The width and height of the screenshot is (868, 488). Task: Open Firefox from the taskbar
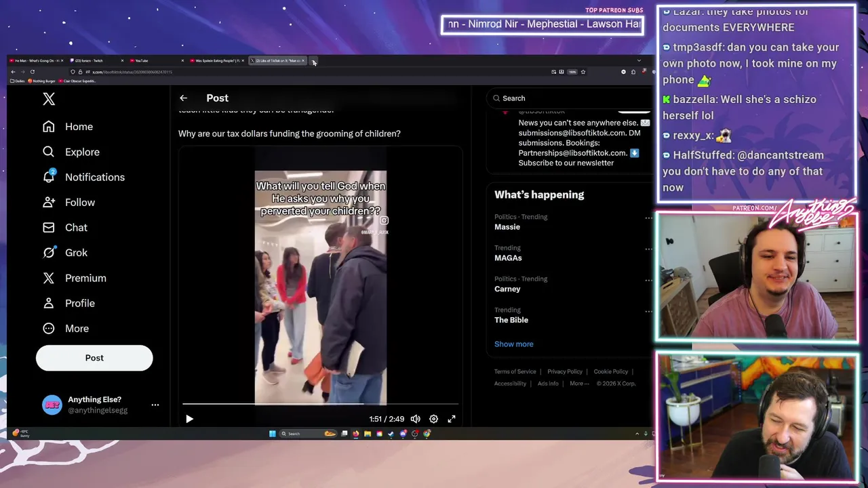(356, 434)
